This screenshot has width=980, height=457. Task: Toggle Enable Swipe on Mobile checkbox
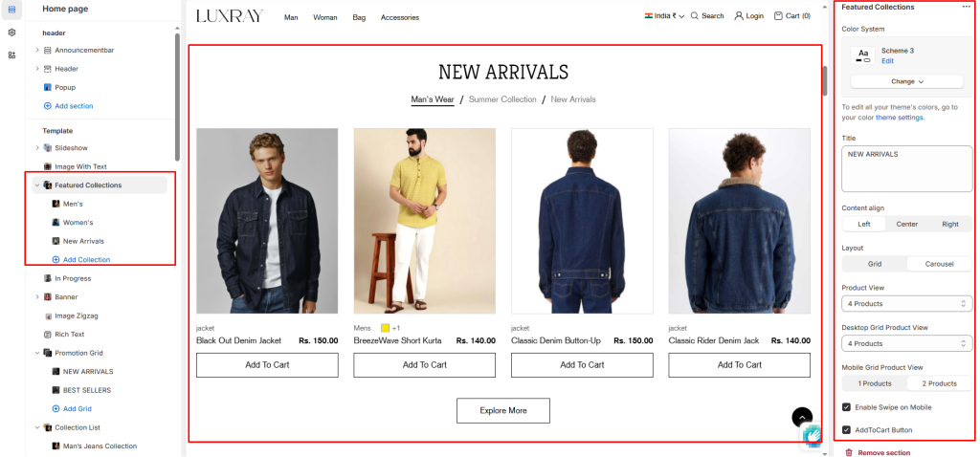(x=846, y=407)
